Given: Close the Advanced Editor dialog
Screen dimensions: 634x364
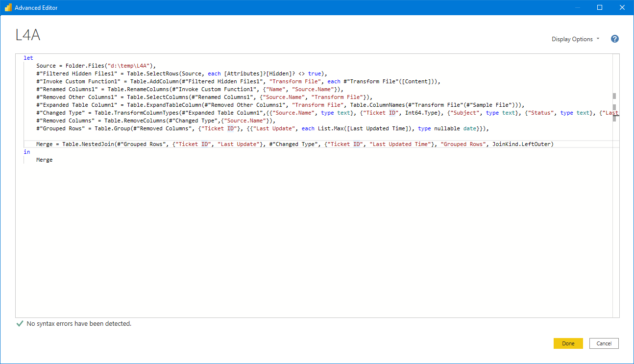Looking at the screenshot, I should tap(622, 7).
